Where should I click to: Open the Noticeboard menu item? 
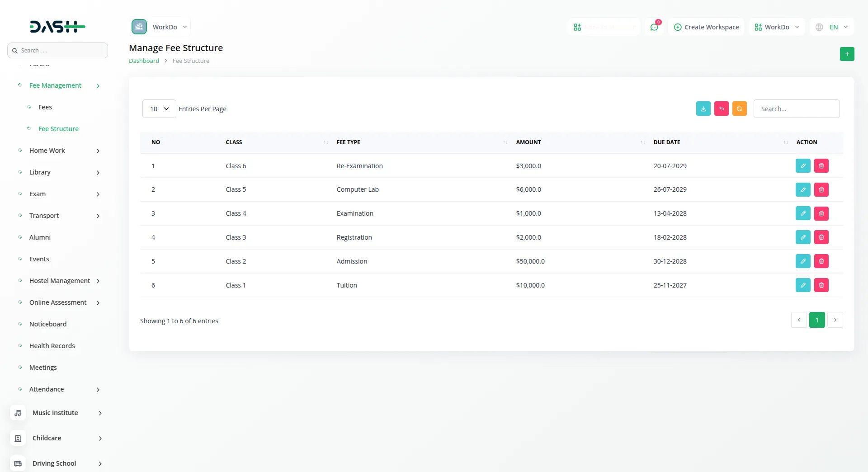pyautogui.click(x=48, y=324)
